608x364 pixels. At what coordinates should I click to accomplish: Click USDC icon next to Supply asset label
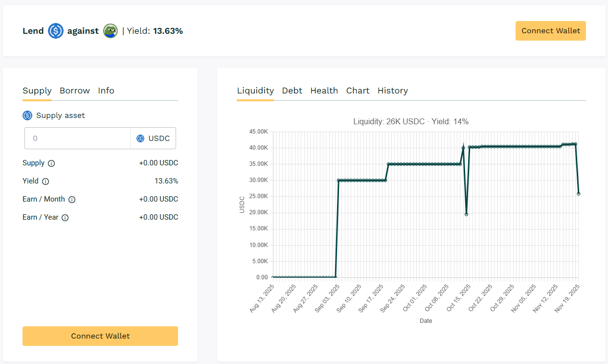click(27, 115)
